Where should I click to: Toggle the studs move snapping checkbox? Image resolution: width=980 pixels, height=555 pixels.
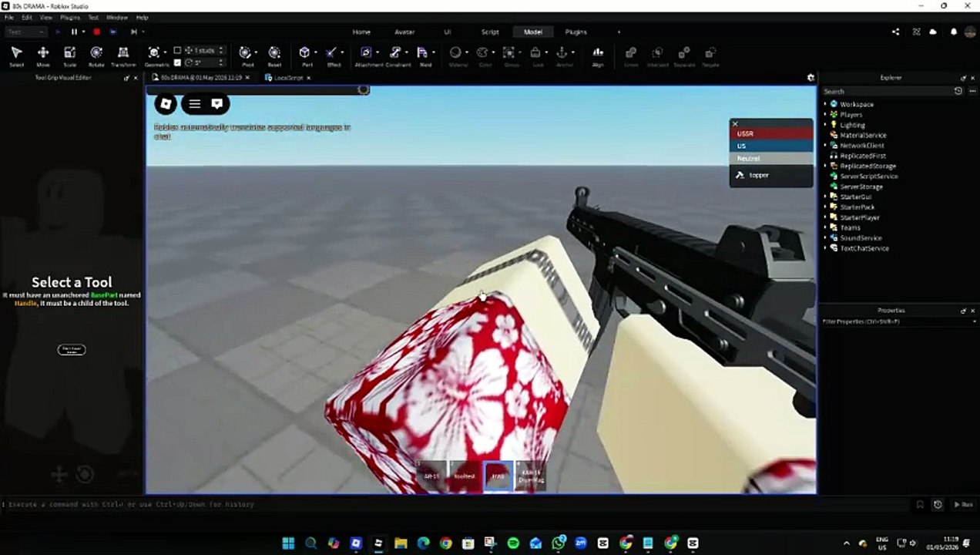(x=177, y=50)
